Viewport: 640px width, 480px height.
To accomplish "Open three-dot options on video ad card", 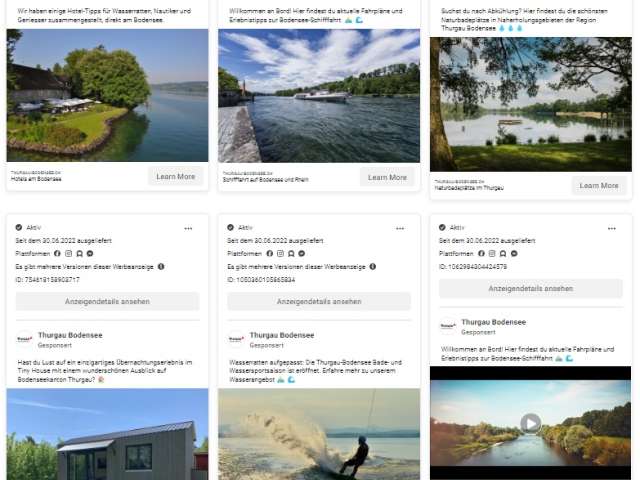I will pyautogui.click(x=611, y=229).
